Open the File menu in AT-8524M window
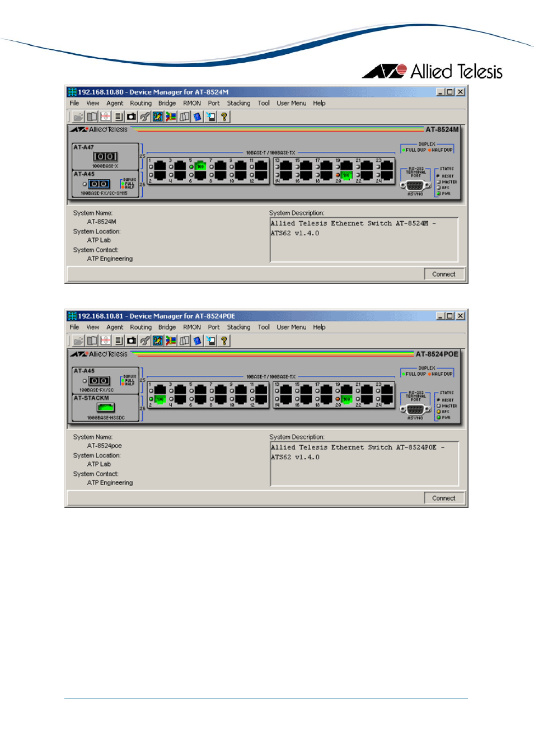 [74, 103]
